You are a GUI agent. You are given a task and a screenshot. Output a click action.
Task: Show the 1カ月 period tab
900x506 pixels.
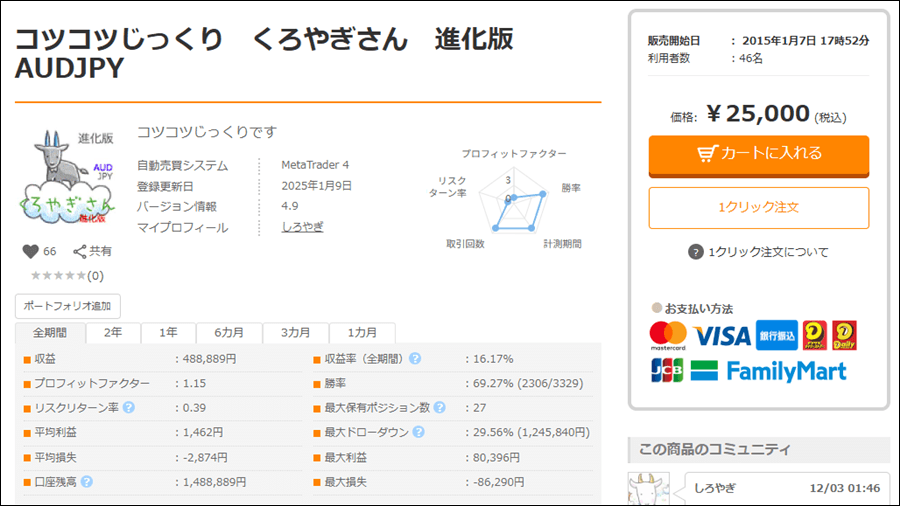pyautogui.click(x=362, y=333)
